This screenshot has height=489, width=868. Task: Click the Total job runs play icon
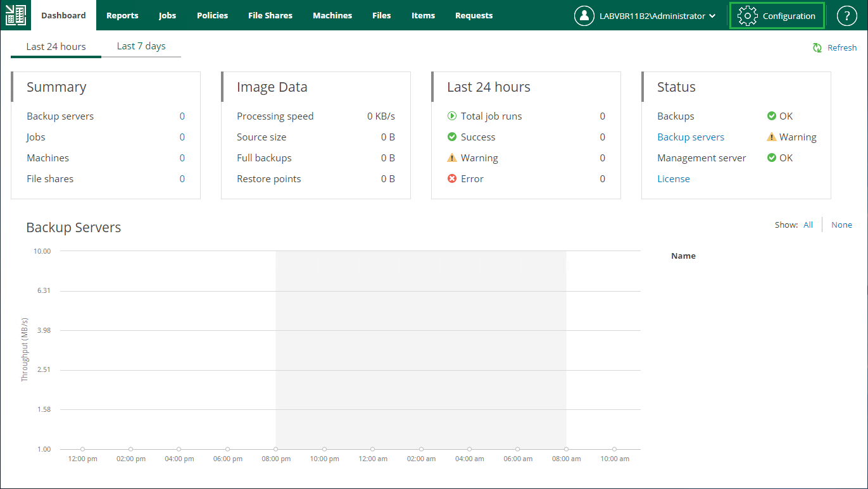tap(452, 116)
